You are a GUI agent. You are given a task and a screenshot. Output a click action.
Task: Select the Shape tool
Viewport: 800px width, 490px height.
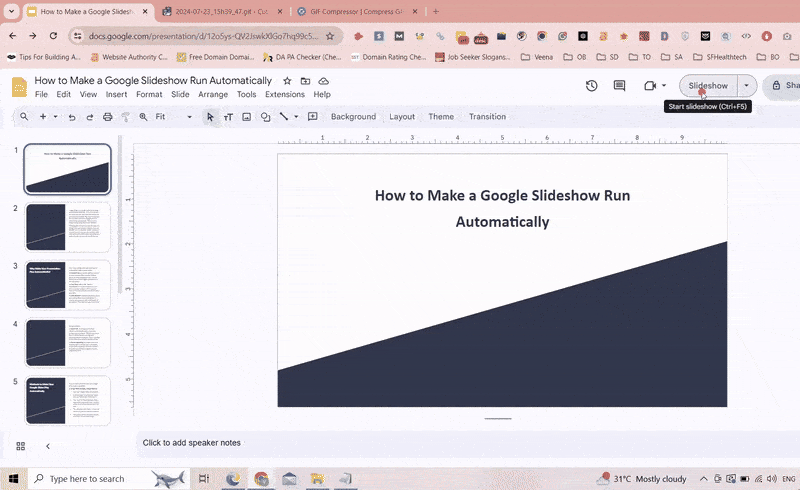(x=265, y=117)
